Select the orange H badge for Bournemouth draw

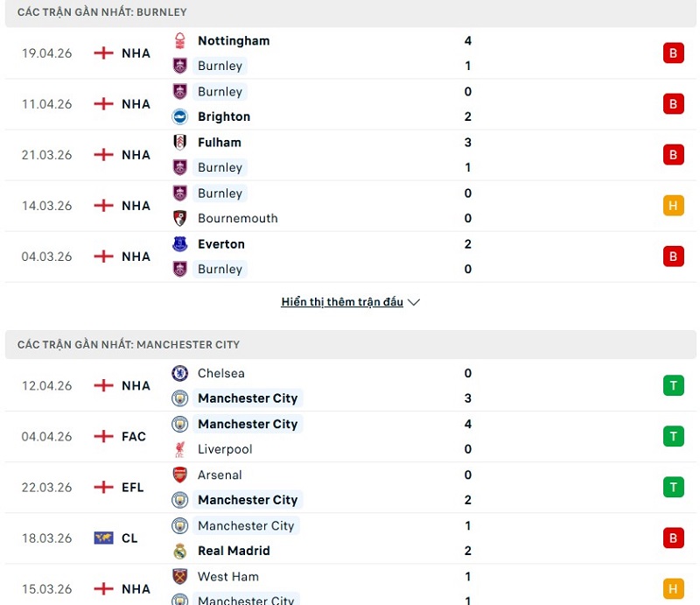click(673, 206)
